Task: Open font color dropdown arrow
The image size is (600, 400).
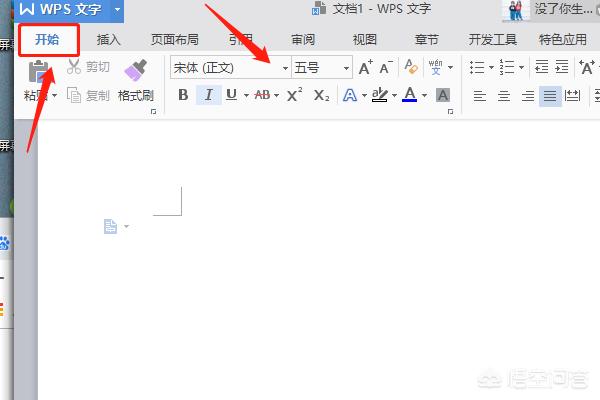Action: pos(424,95)
